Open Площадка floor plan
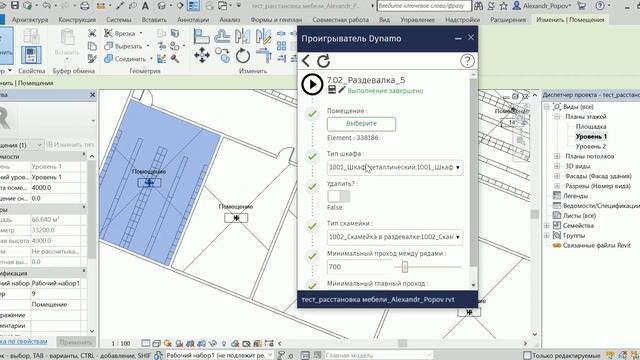Screen dimensions: 640x360 coord(591,127)
